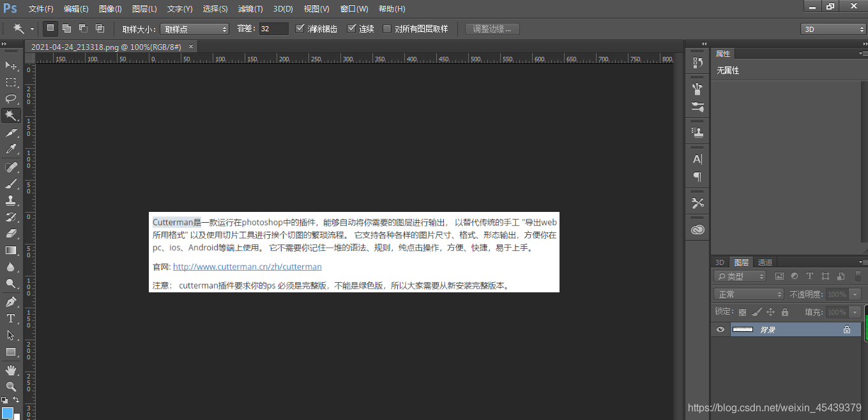Open the Clone Source panel icon

(697, 133)
